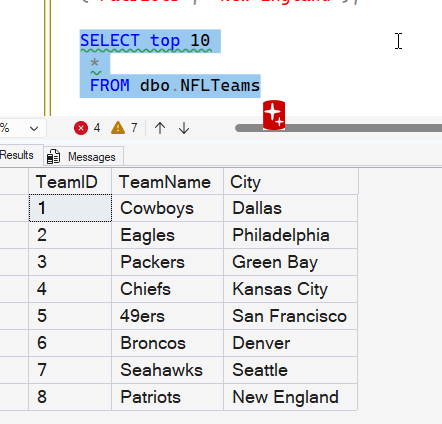This screenshot has height=424, width=442.
Task: Open the zoom percentage dropdown
Action: [34, 128]
